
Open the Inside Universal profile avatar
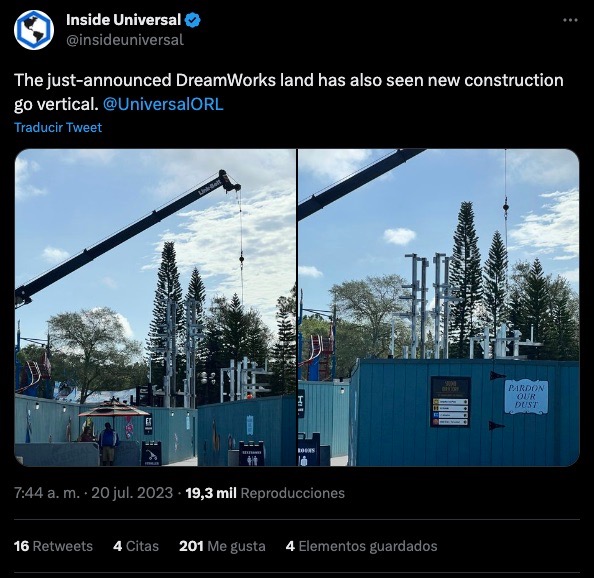34,30
